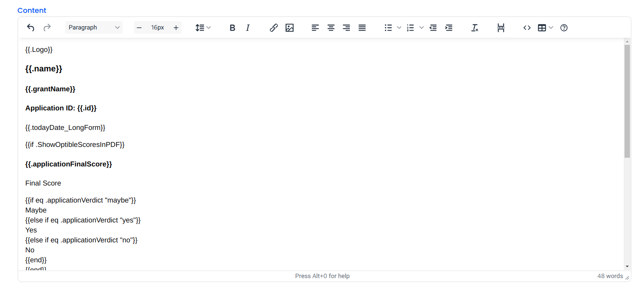Click the Content label
This screenshot has width=644, height=293.
point(31,10)
